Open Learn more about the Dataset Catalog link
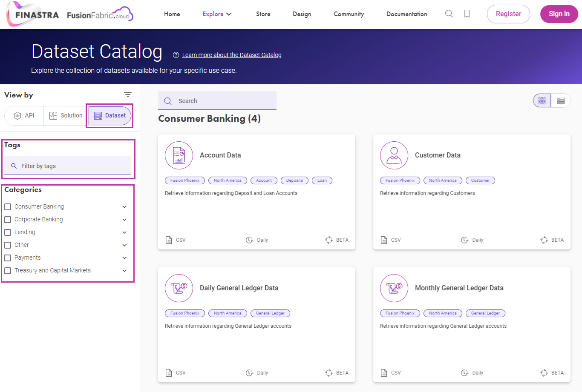The image size is (582, 392). (232, 55)
